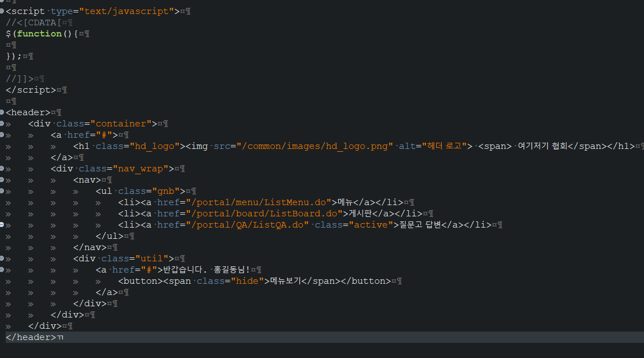The image size is (644, 358).
Task: Click the "text/javascript" attribute value
Action: [126, 11]
